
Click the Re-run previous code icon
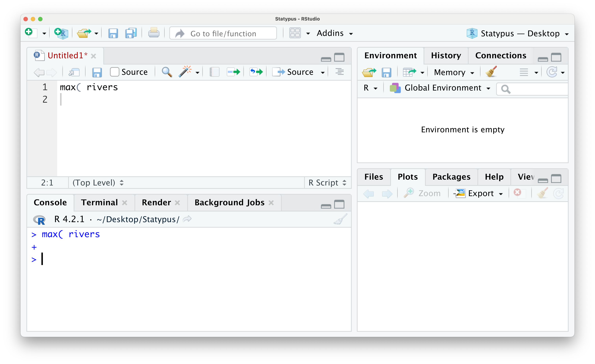pyautogui.click(x=256, y=72)
